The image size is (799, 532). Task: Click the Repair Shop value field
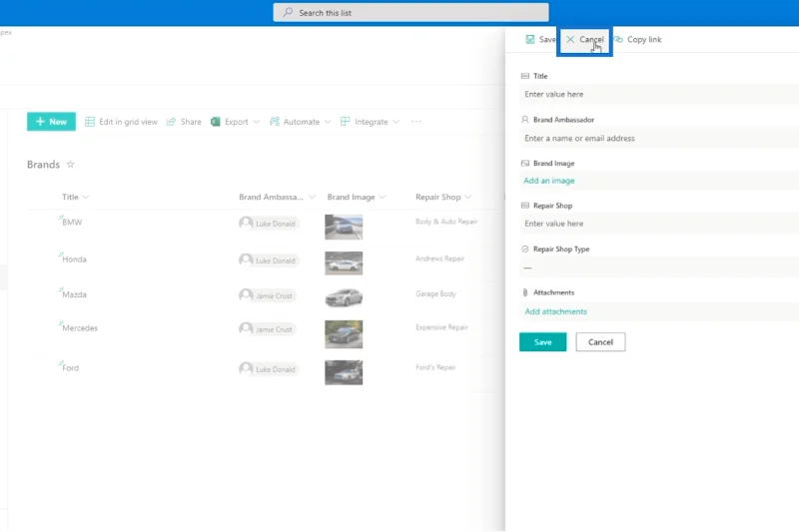click(x=659, y=224)
